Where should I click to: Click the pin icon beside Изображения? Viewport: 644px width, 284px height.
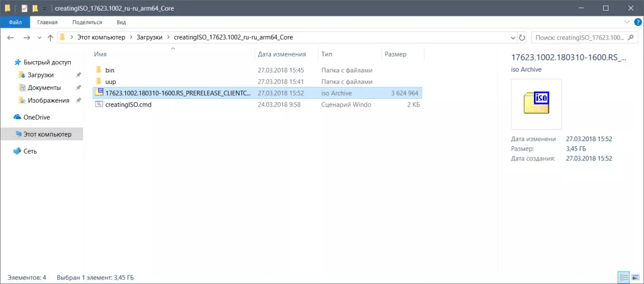[x=78, y=100]
